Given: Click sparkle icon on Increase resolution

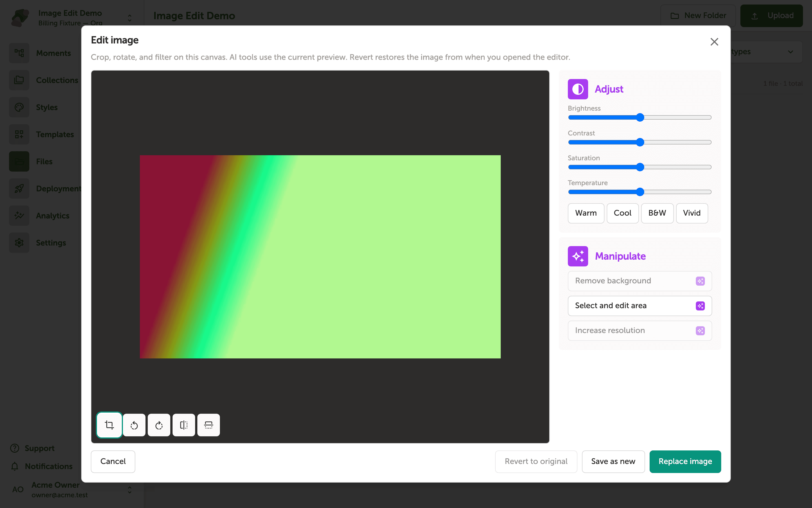Looking at the screenshot, I should click(x=700, y=330).
